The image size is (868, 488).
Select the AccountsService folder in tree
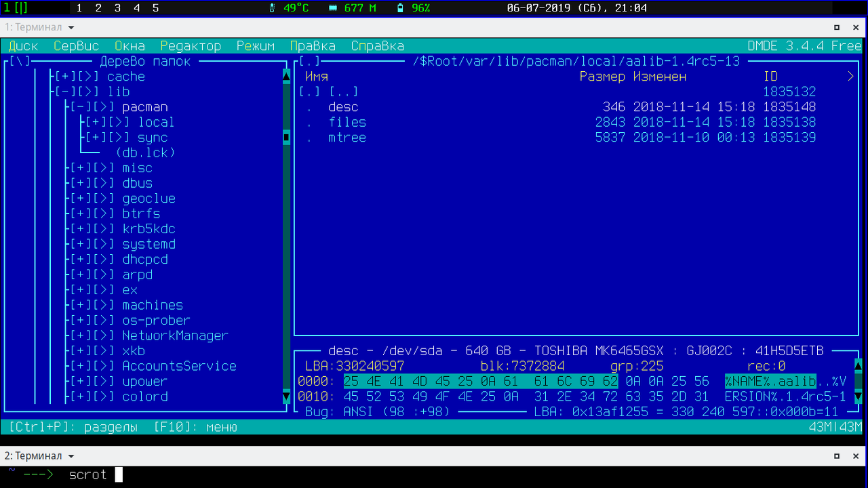pos(180,366)
